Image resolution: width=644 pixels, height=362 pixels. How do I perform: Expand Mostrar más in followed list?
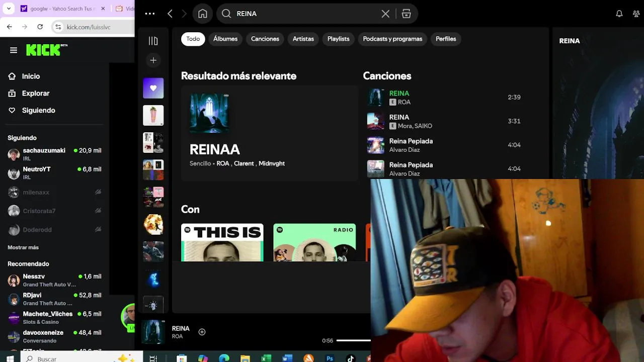click(x=23, y=247)
